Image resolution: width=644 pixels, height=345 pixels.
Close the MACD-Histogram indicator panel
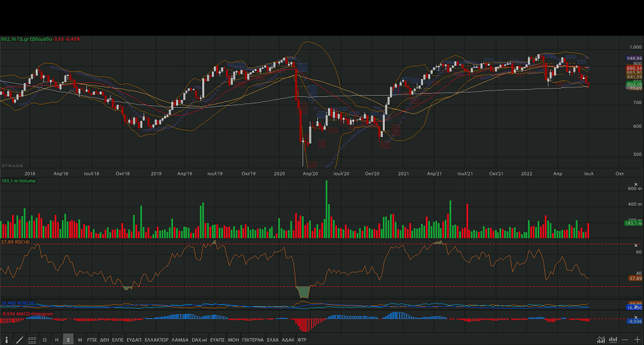636,317
